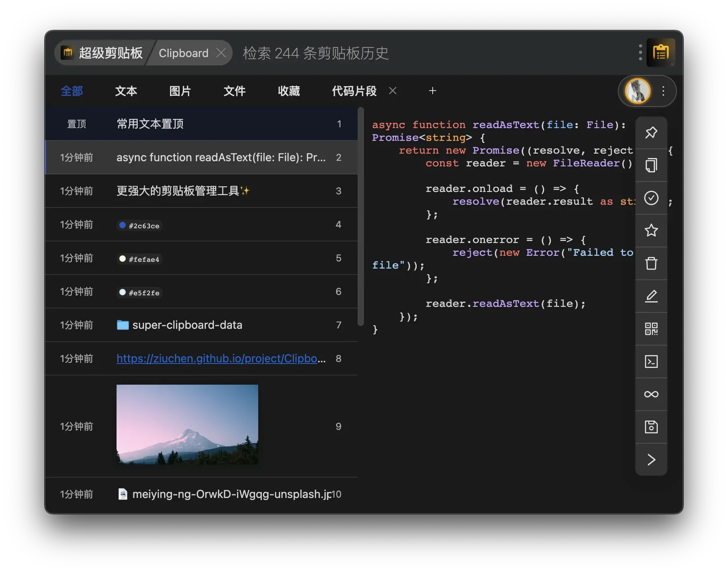Expand the sidebar with right chevron
Viewport: 728px width, 573px height.
[651, 460]
